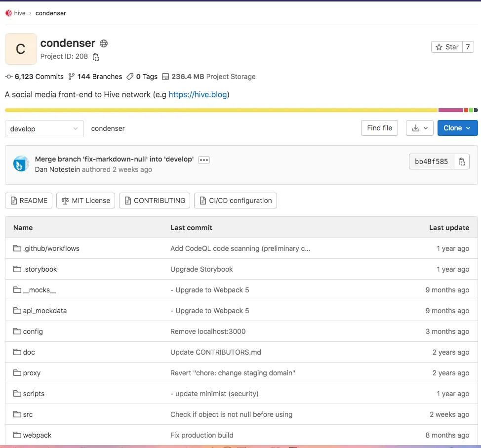Open the api_mockdata folder
This screenshot has width=481, height=448.
[x=45, y=311]
